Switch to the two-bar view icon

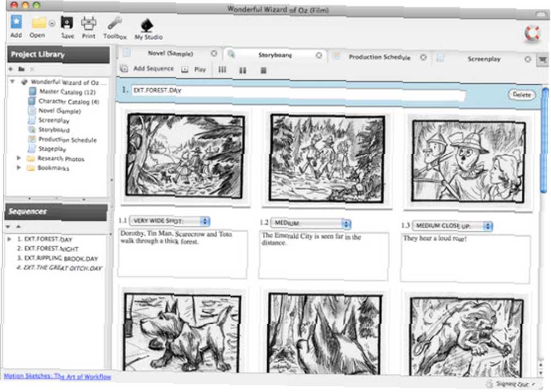(243, 70)
